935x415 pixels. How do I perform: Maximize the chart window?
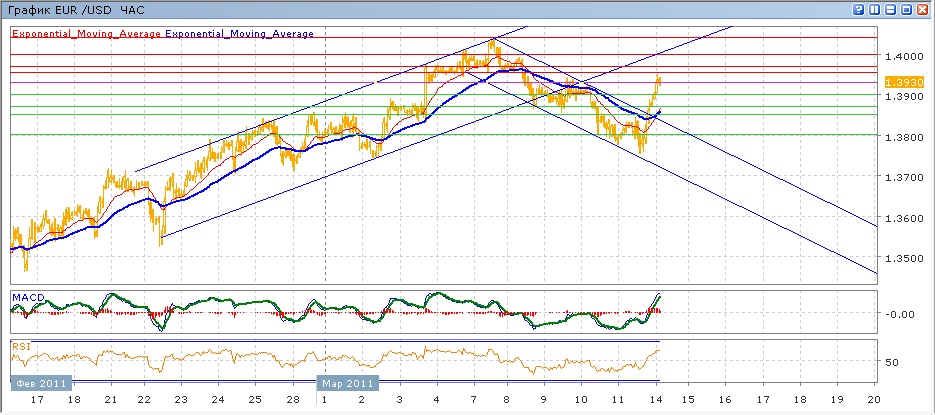907,9
